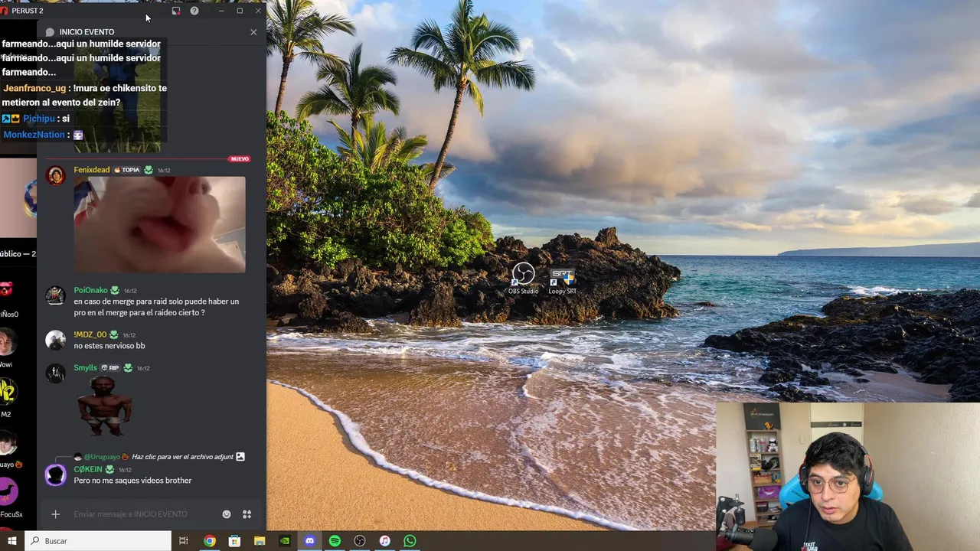This screenshot has width=980, height=551.
Task: Open WhatsApp from the taskbar
Action: tap(410, 541)
